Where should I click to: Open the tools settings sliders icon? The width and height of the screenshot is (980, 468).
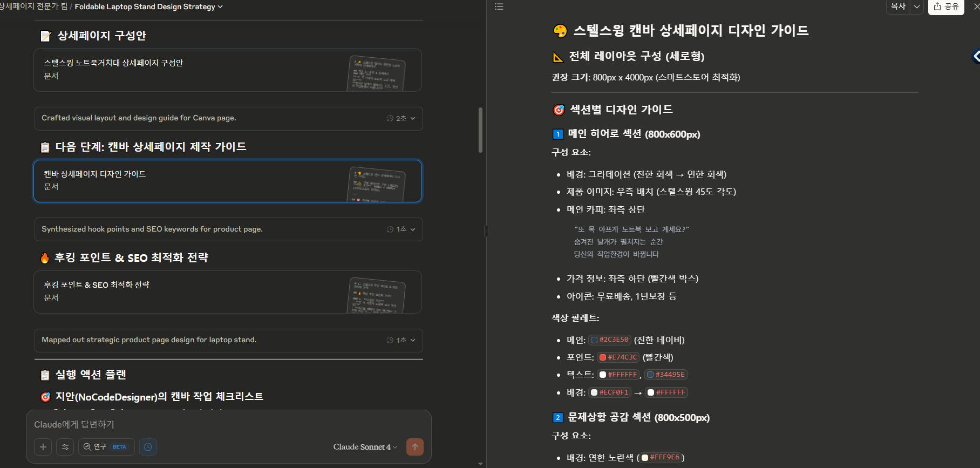coord(65,447)
